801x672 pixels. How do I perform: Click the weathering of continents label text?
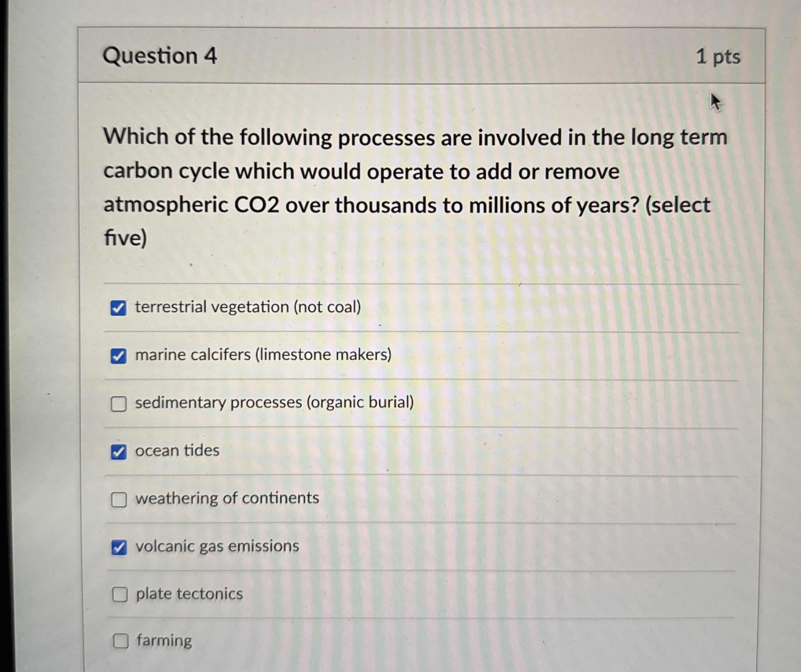pyautogui.click(x=227, y=498)
